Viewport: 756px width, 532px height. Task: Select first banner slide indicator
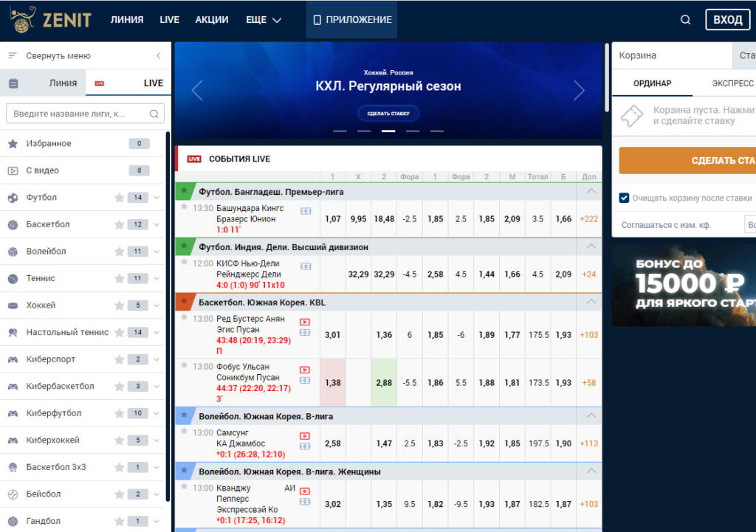click(340, 131)
